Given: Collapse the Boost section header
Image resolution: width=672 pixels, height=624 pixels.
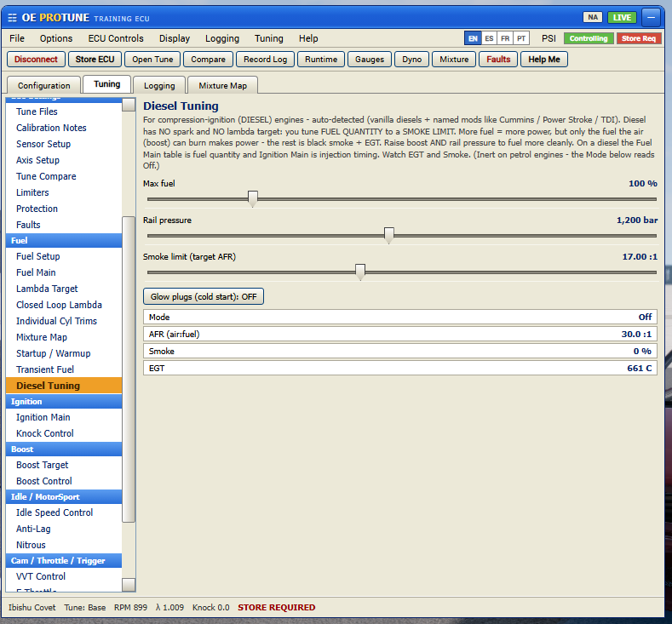Looking at the screenshot, I should click(64, 449).
